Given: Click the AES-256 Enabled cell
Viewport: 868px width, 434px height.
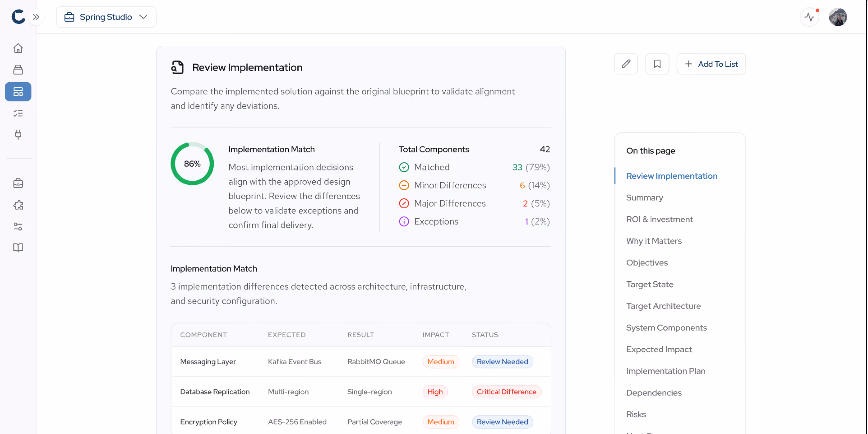Looking at the screenshot, I should [x=297, y=422].
